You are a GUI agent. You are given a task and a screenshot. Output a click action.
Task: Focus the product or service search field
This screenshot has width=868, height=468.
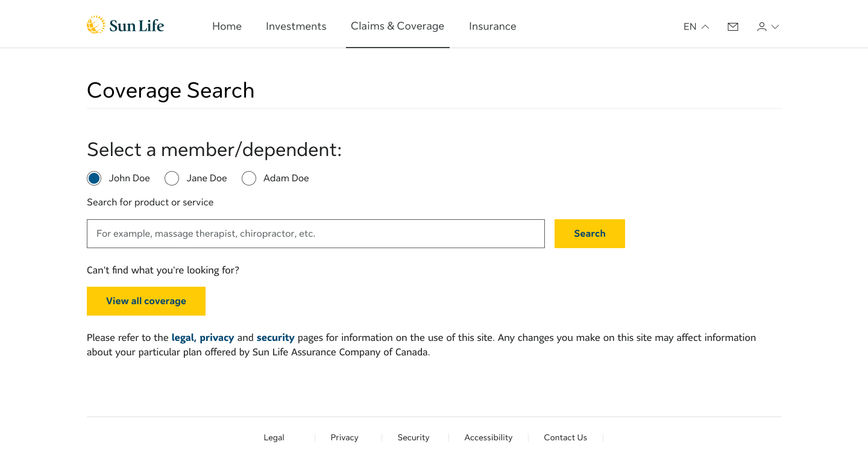coord(316,234)
